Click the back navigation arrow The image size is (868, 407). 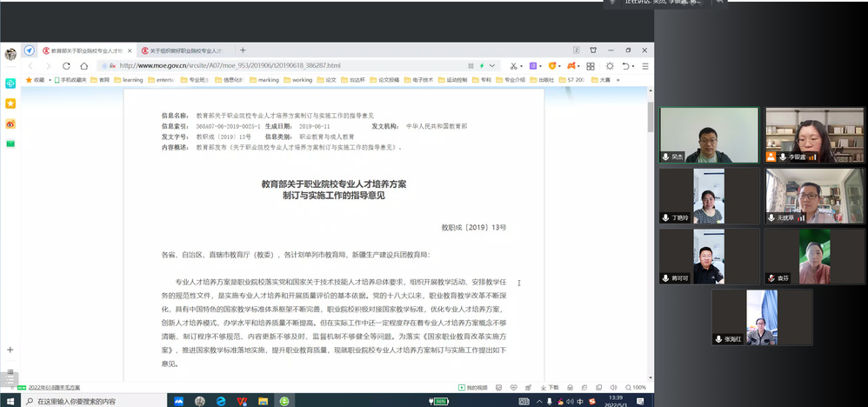tap(32, 65)
